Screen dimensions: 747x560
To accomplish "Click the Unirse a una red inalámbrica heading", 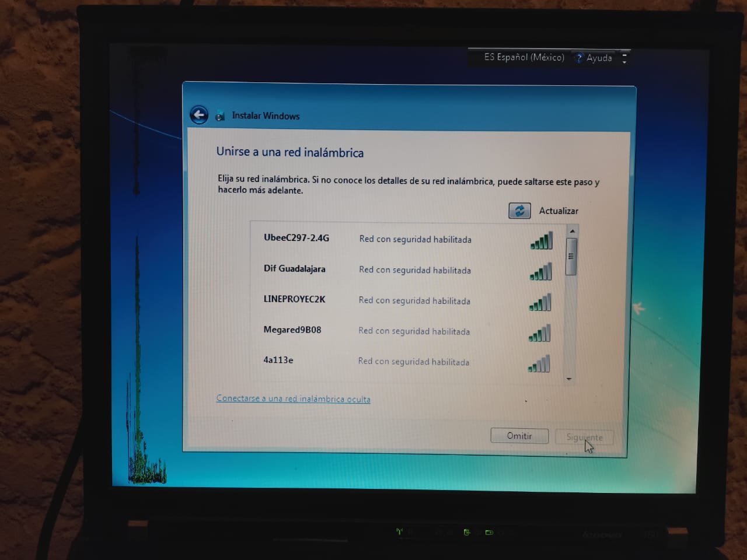I will click(x=290, y=152).
